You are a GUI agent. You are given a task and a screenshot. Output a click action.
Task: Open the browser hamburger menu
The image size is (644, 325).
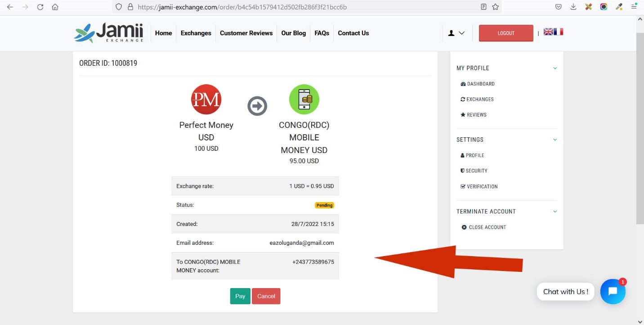(x=634, y=7)
